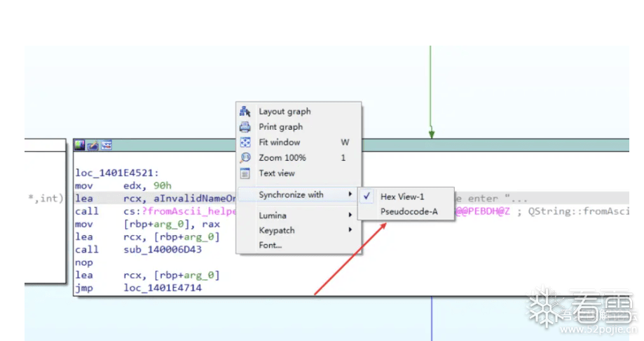Click 'mov [rbp+arg_0], rax' line
The image size is (644, 341).
[x=147, y=225]
